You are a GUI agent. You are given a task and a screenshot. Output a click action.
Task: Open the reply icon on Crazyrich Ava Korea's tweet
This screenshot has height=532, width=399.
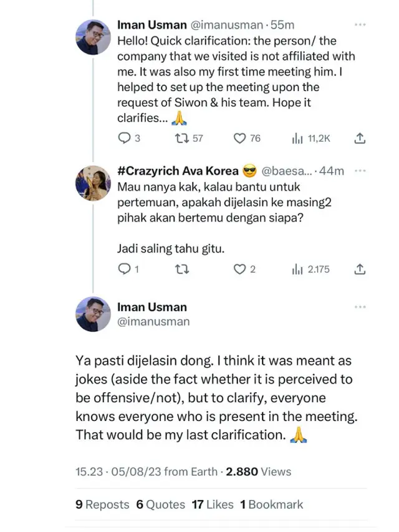123,269
